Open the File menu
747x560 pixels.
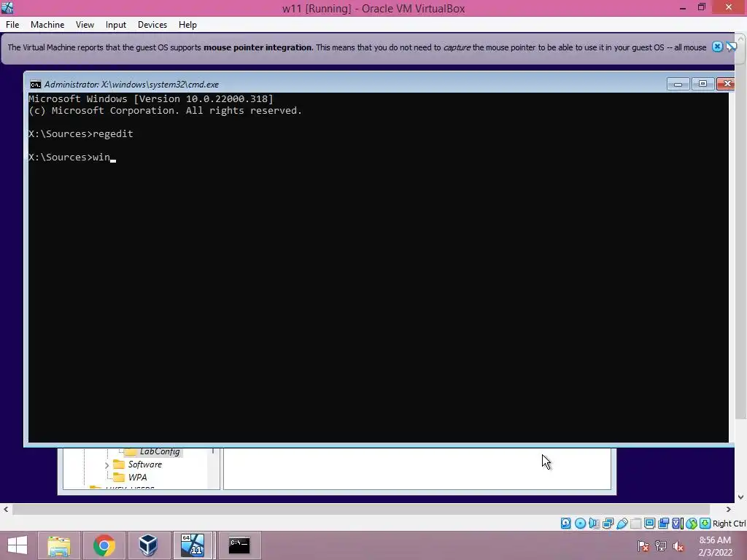tap(12, 25)
